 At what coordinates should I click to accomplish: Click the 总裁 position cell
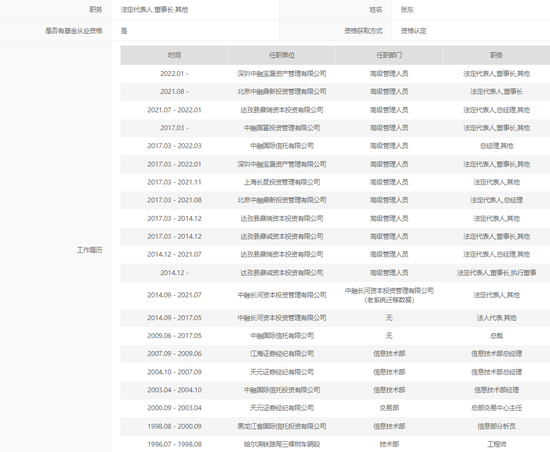[x=496, y=336]
